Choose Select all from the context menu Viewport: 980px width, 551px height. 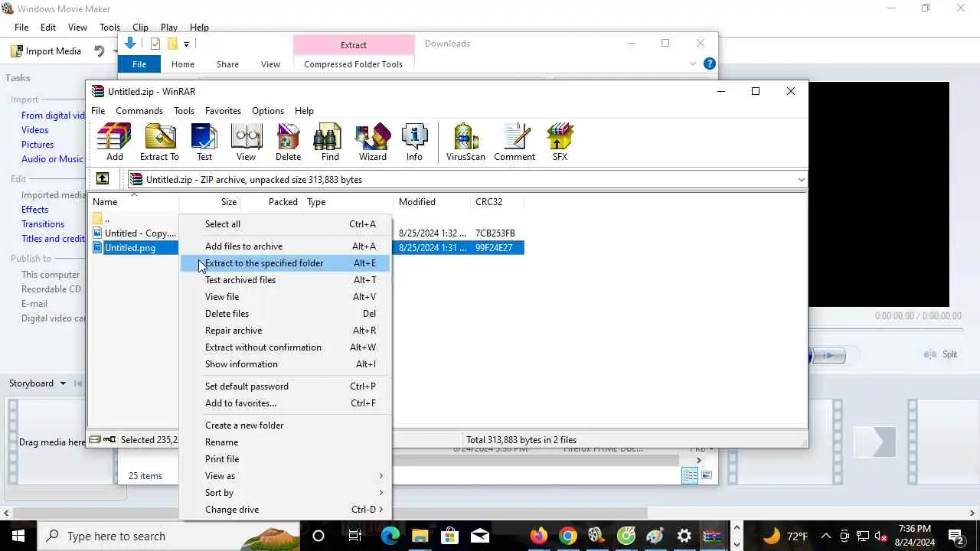tap(285, 224)
